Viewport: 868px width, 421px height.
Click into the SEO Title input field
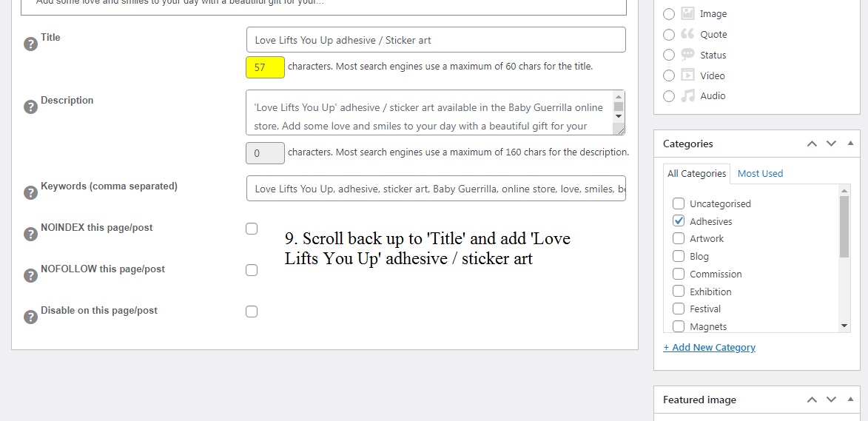tap(436, 40)
